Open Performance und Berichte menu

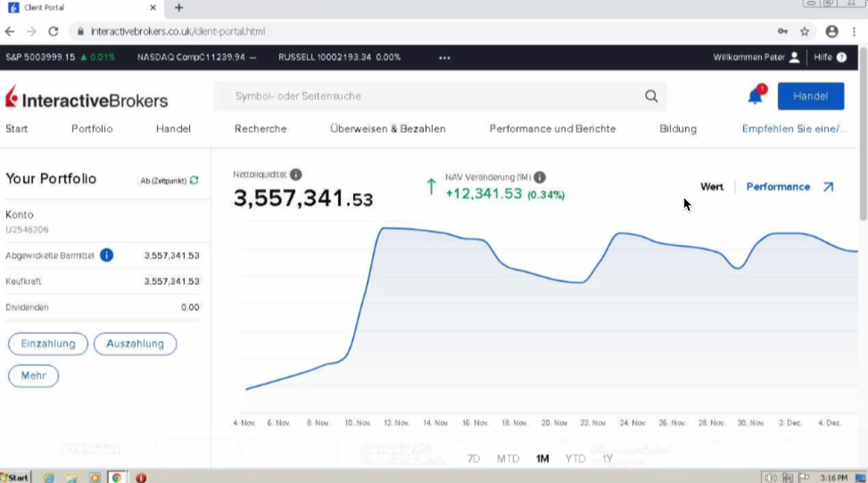tap(552, 128)
